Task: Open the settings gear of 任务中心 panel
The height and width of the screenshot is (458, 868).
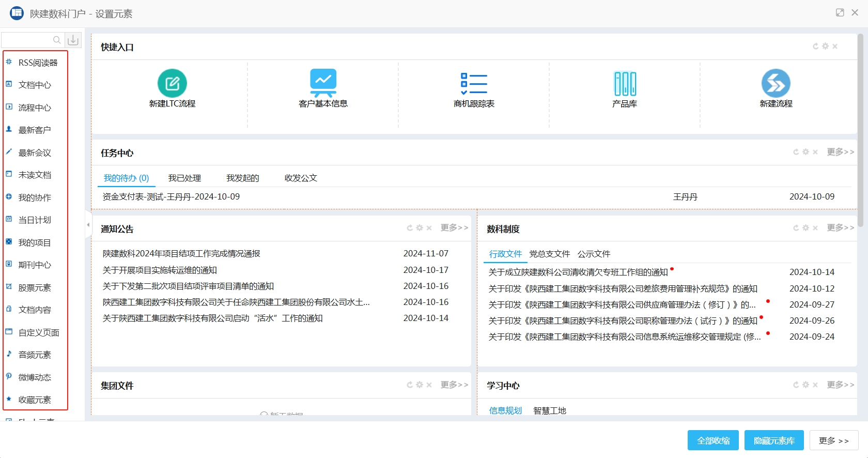Action: point(805,152)
